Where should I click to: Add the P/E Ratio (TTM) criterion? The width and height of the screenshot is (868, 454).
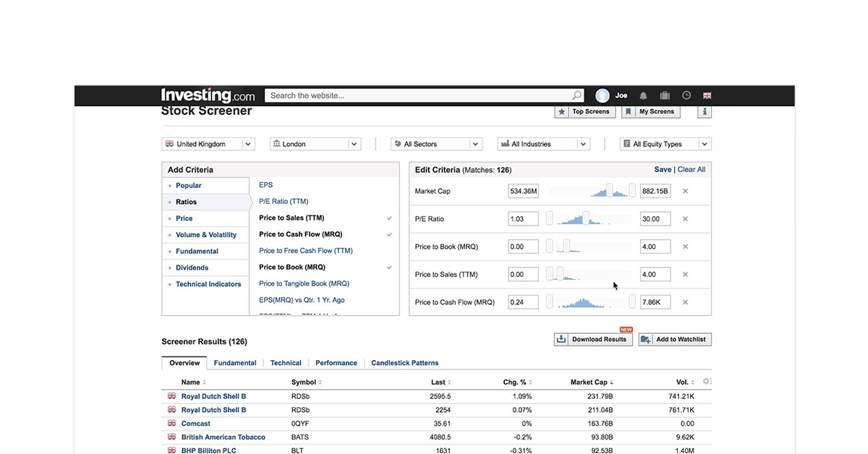pos(284,202)
